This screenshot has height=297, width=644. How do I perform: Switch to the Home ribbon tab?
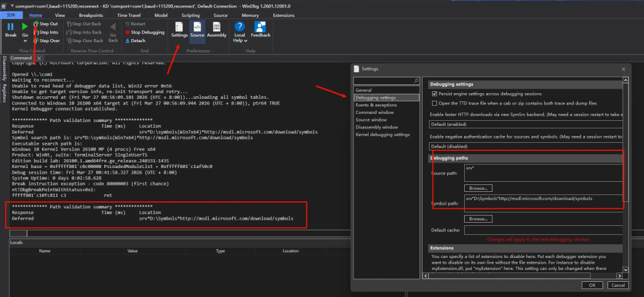(35, 15)
